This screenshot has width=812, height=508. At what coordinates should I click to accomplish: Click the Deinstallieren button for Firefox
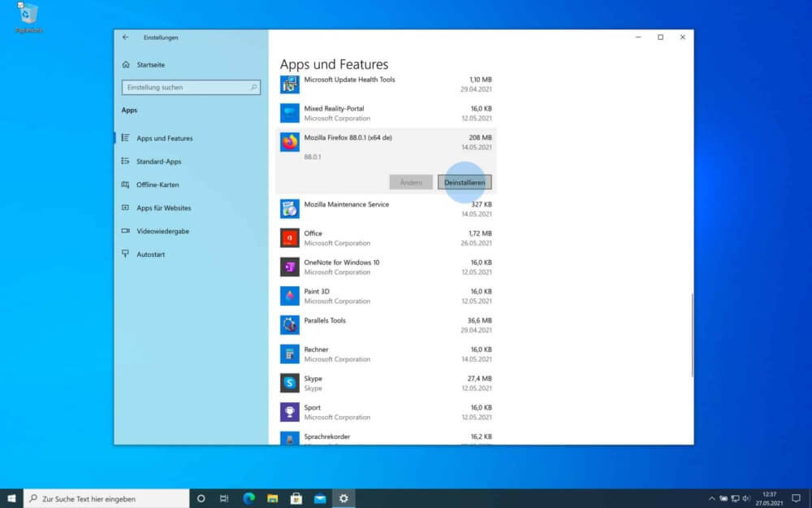[464, 182]
